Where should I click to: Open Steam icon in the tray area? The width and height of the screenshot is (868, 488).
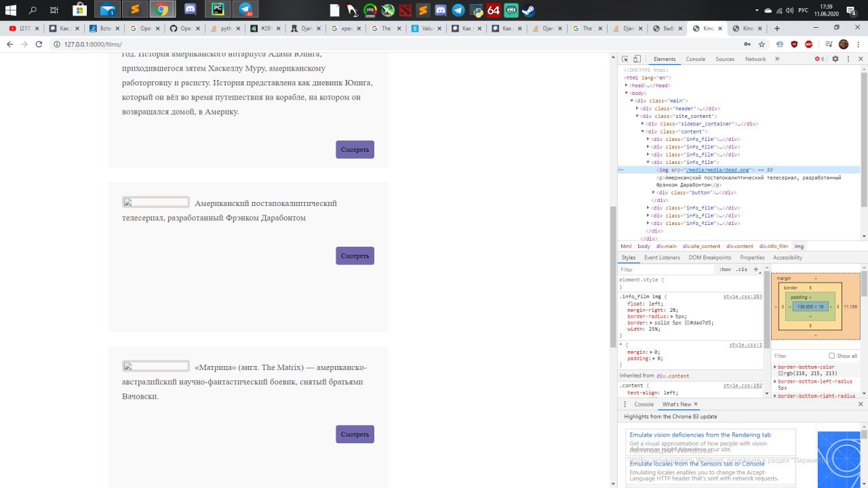528,10
